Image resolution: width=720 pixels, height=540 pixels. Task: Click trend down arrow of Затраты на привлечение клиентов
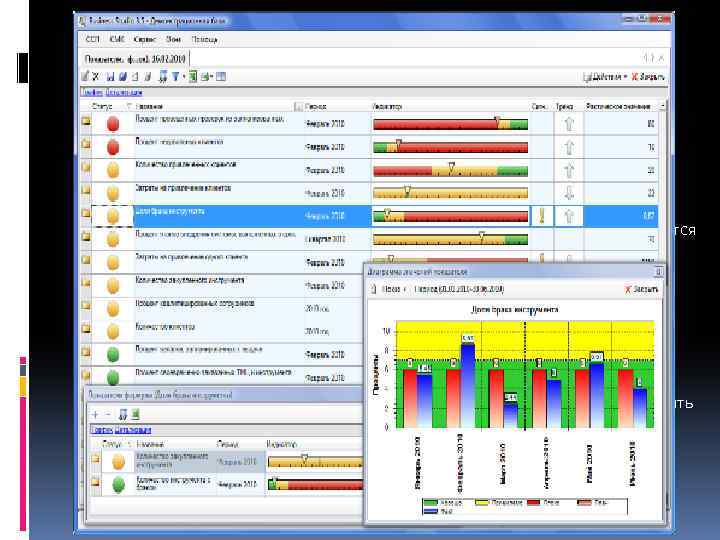(x=569, y=192)
